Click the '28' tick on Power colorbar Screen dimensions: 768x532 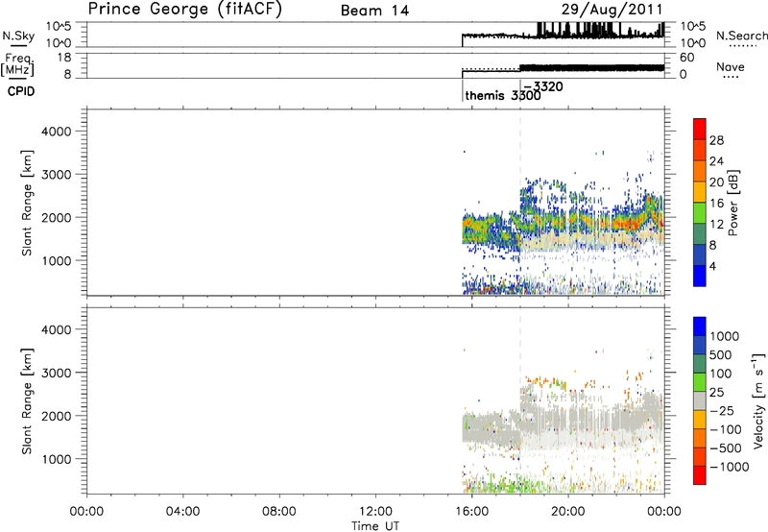click(x=716, y=140)
